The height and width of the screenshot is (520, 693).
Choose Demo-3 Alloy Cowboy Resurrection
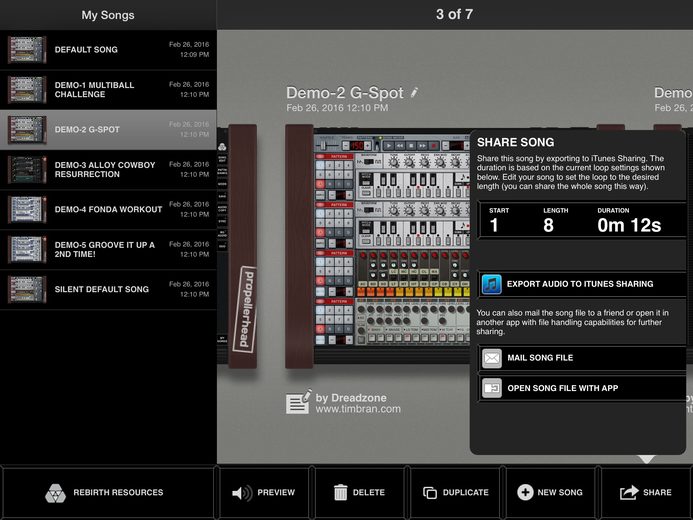pos(108,170)
